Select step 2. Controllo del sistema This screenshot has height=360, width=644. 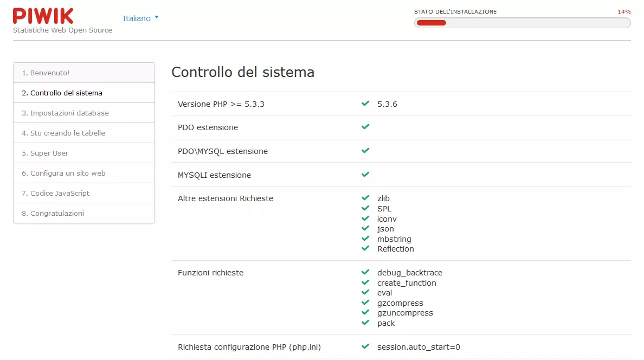click(84, 93)
